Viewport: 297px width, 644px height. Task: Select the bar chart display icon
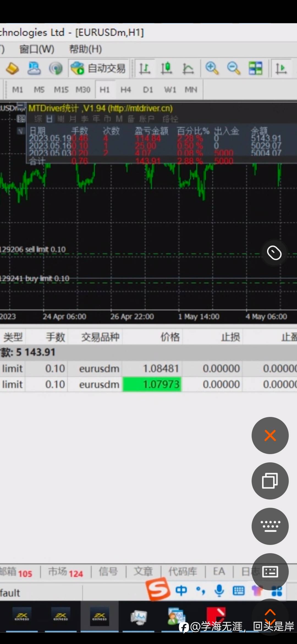coord(145,68)
